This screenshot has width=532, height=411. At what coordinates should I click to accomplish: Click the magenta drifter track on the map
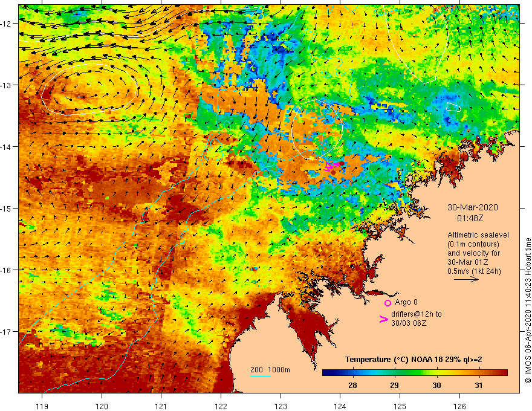(331, 166)
